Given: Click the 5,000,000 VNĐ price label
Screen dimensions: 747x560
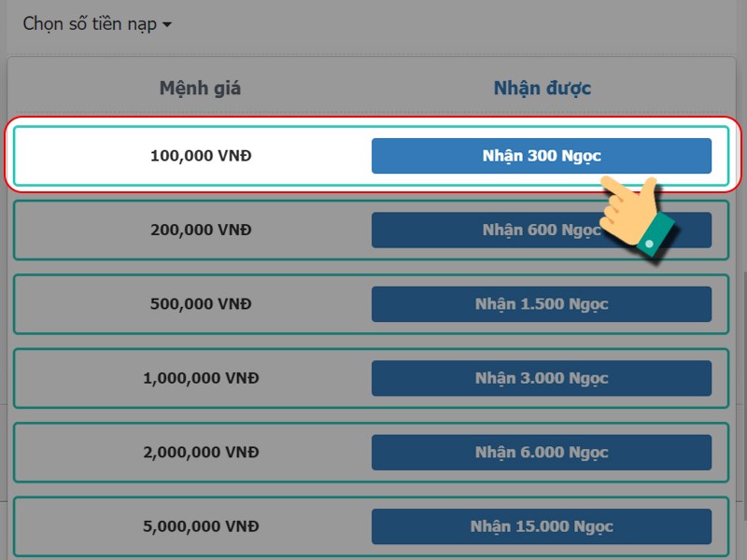Looking at the screenshot, I should point(201,526).
